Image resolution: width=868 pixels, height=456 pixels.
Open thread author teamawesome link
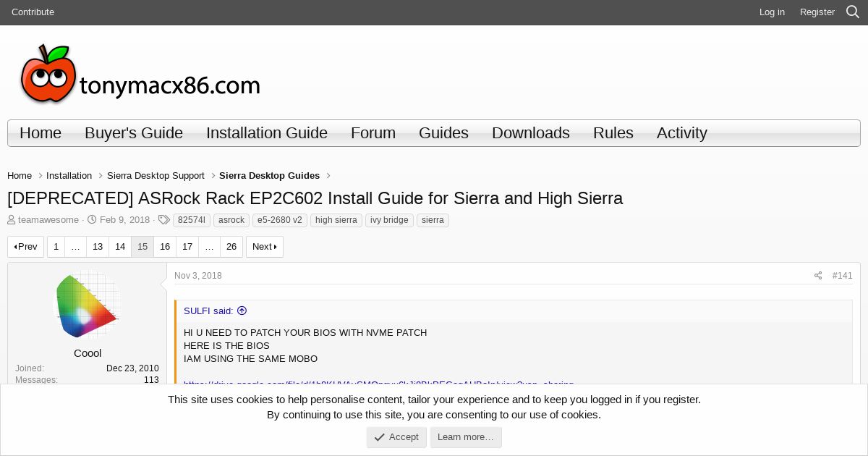coord(48,220)
